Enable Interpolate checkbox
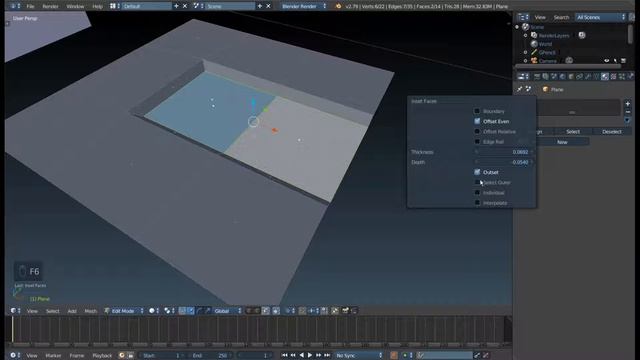640x360 pixels. [477, 203]
